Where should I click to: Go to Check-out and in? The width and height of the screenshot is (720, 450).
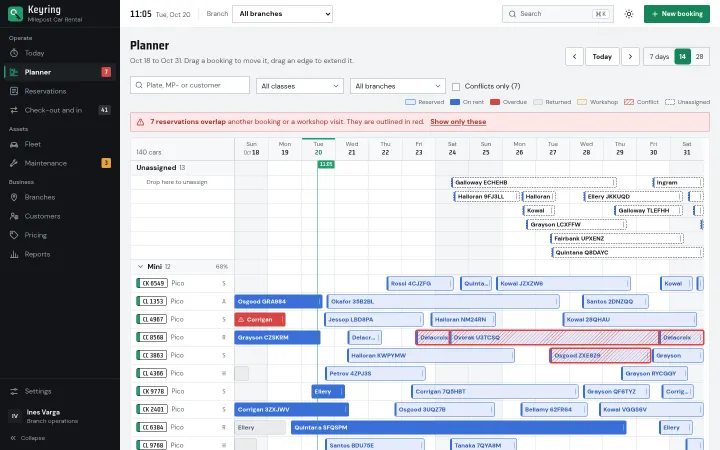[x=60, y=110]
